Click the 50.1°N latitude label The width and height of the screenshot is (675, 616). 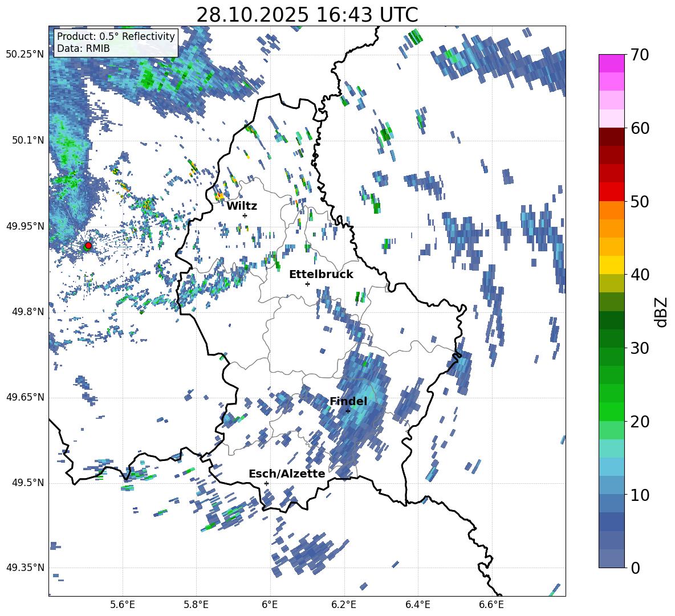point(29,140)
